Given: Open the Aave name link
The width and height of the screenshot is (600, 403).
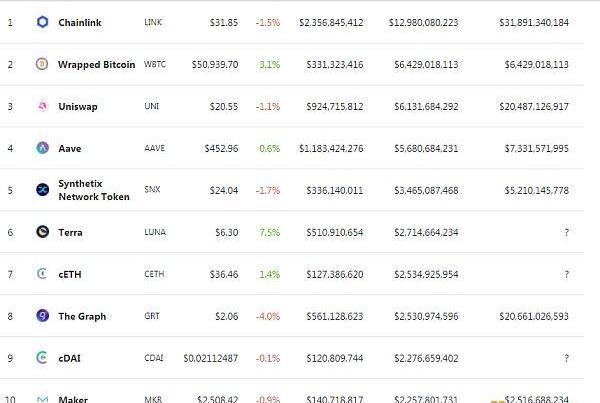Looking at the screenshot, I should pyautogui.click(x=70, y=148).
